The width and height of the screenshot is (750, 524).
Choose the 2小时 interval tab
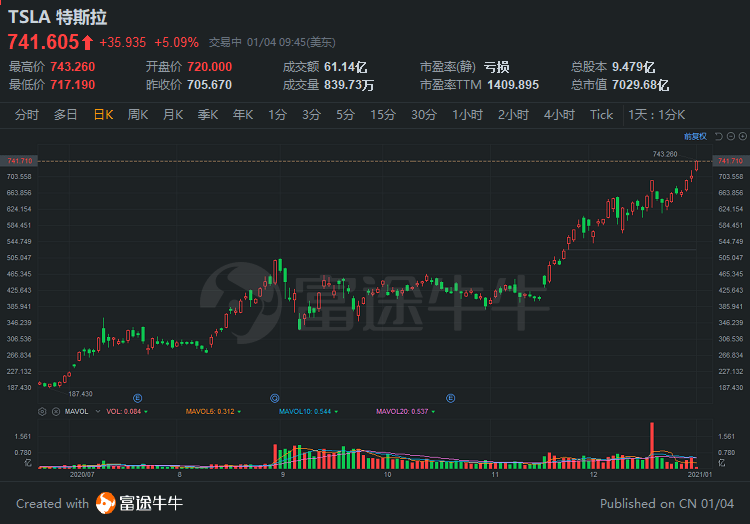[x=513, y=115]
